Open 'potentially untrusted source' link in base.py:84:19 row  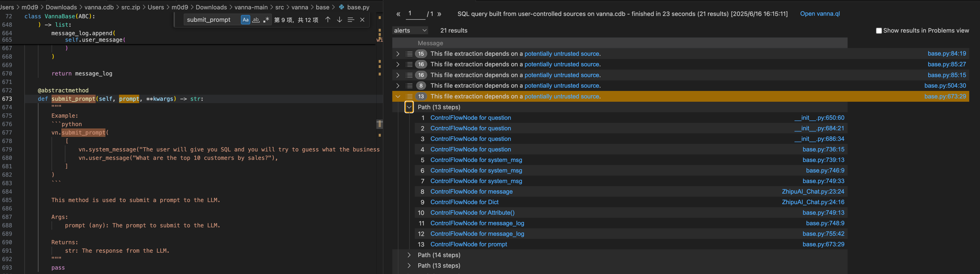click(x=562, y=54)
